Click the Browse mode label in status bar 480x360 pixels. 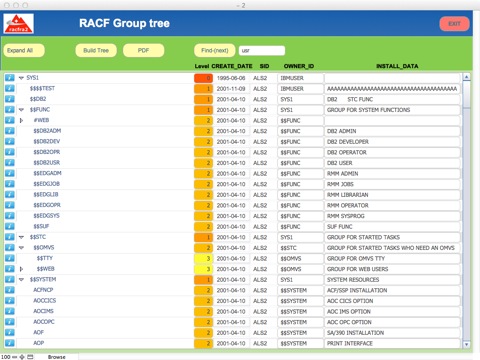coord(57,357)
